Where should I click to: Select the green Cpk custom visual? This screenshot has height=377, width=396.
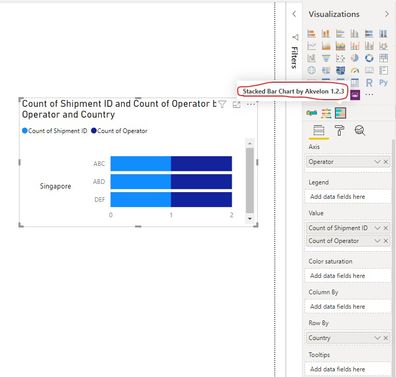(x=311, y=113)
